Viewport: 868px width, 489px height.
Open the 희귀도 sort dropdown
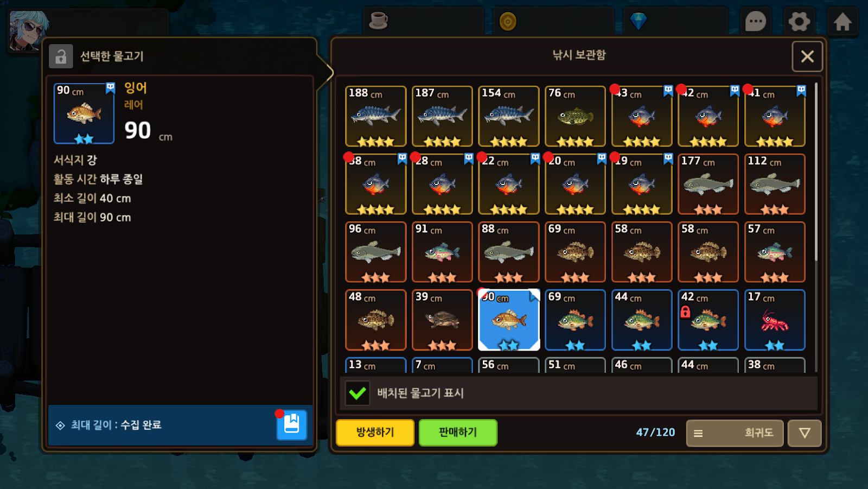coord(735,433)
